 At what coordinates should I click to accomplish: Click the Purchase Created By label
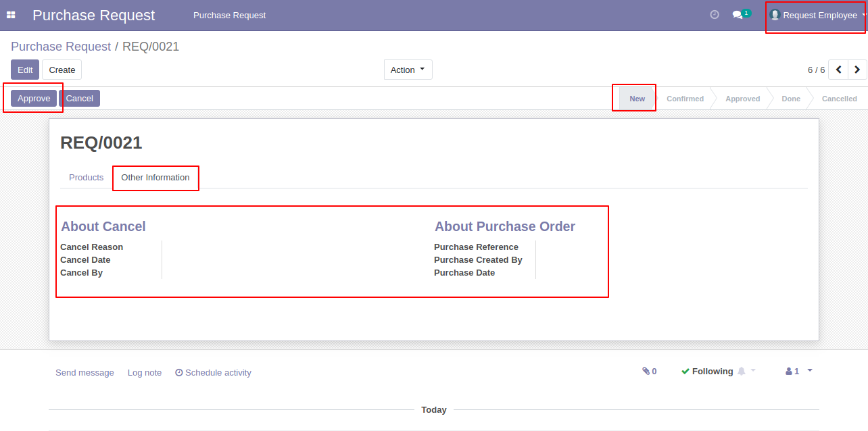point(479,260)
